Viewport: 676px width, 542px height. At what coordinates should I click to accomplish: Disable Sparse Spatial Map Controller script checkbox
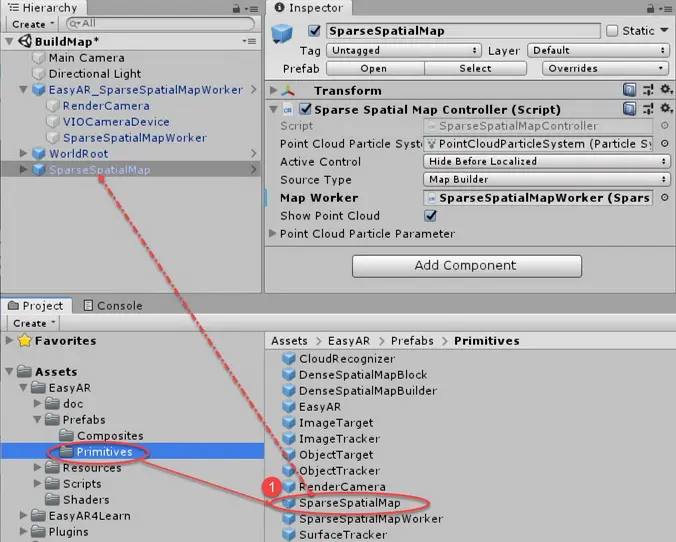point(305,109)
